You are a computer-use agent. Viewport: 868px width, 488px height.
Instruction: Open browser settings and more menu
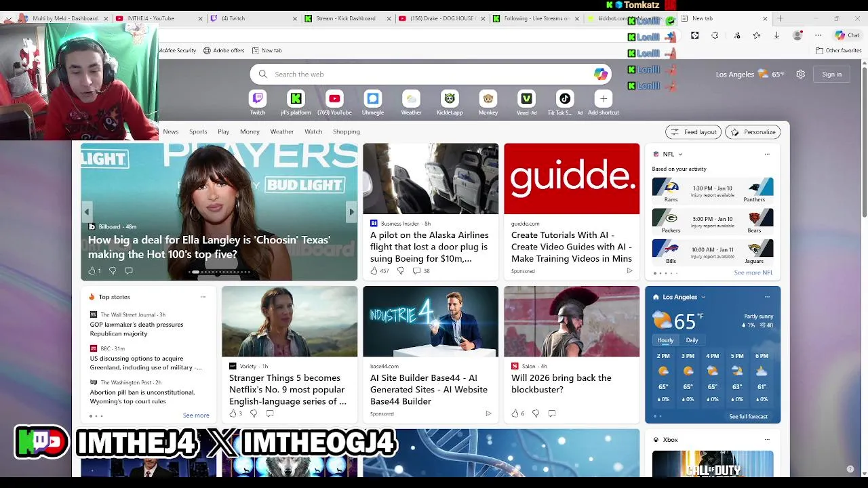pos(818,35)
